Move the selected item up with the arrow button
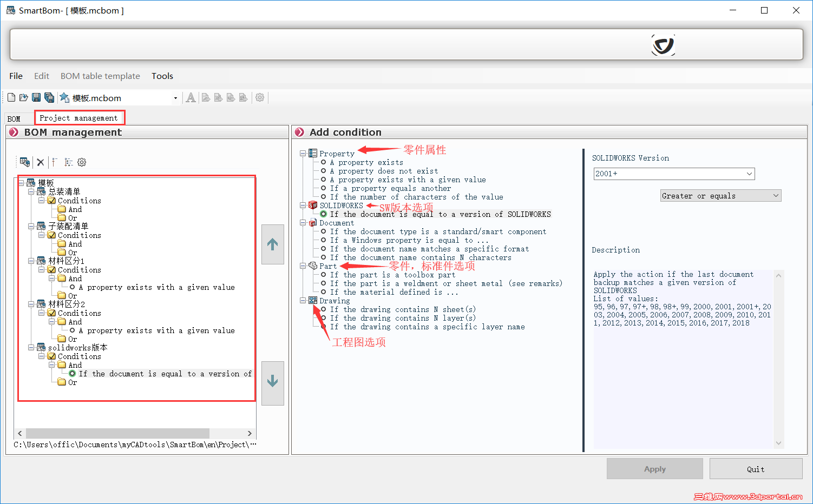The width and height of the screenshot is (813, 504). (x=273, y=244)
